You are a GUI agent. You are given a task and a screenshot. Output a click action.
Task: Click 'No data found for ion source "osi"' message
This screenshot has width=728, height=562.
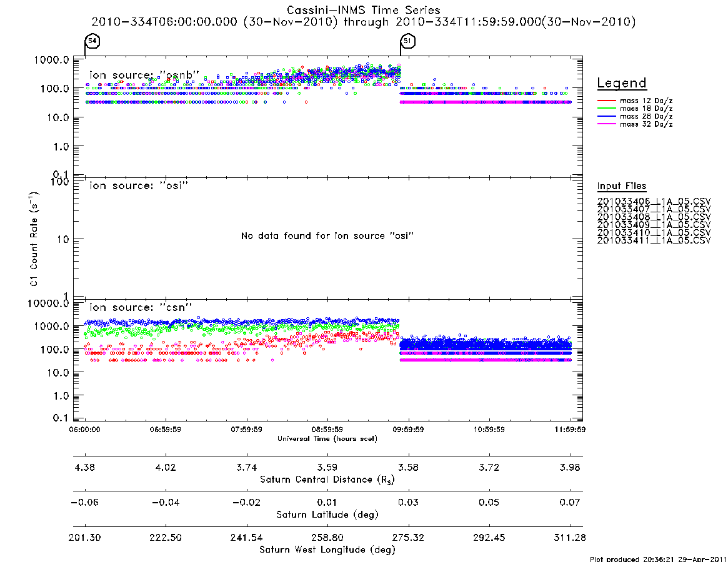coord(327,236)
